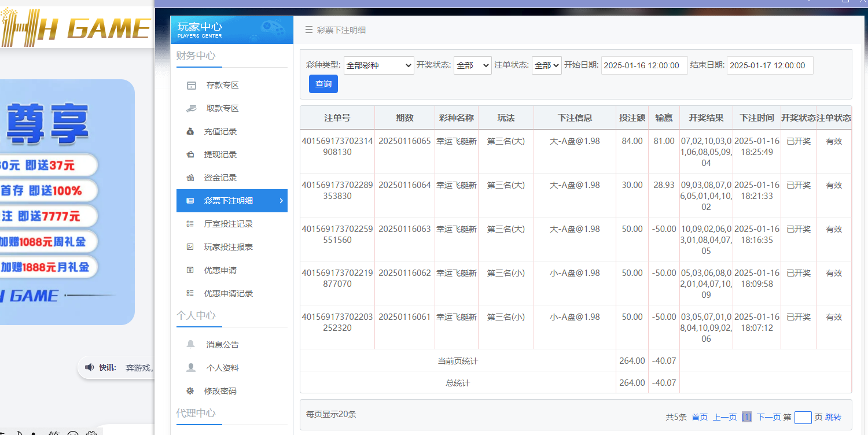Open the 充值记录 recharge record icon
Screen dimensions: 868x435
coord(191,131)
